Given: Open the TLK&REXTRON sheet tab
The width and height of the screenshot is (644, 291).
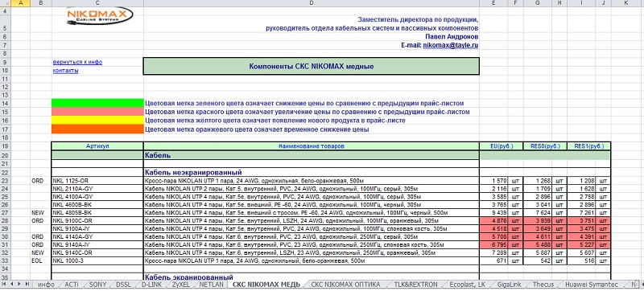Looking at the screenshot, I should 415,285.
